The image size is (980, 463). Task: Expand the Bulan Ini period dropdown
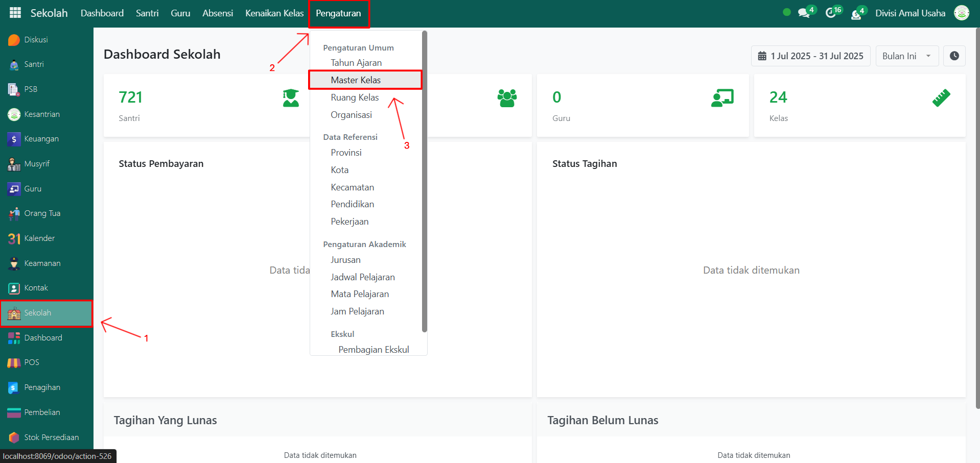906,56
